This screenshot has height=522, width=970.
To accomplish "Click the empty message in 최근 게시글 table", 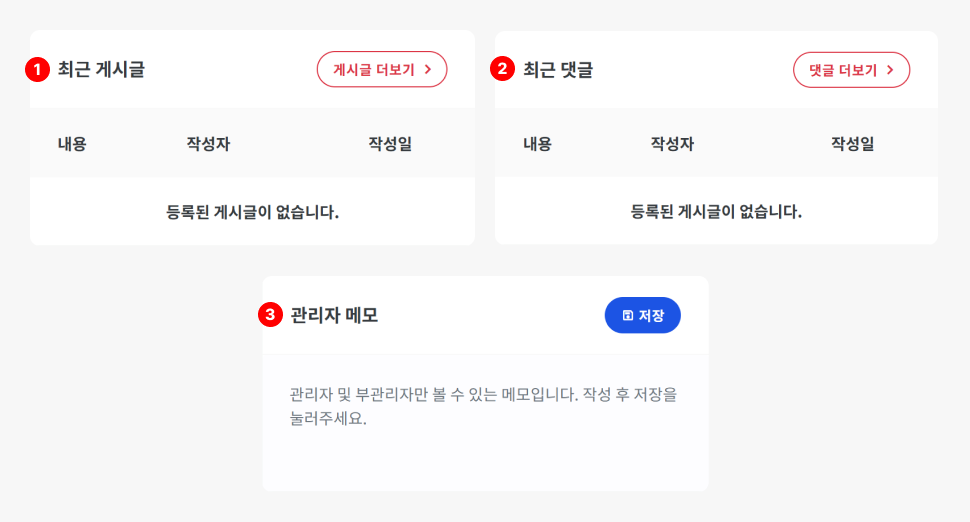I will click(x=252, y=212).
